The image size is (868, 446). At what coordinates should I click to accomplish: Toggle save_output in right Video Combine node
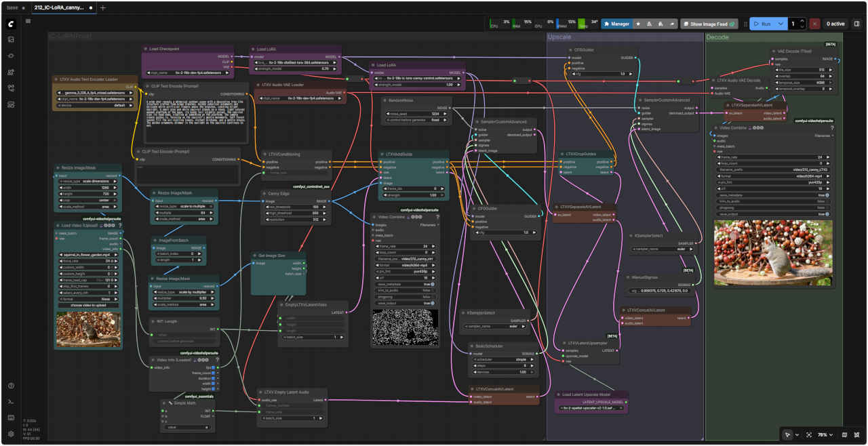tap(826, 214)
